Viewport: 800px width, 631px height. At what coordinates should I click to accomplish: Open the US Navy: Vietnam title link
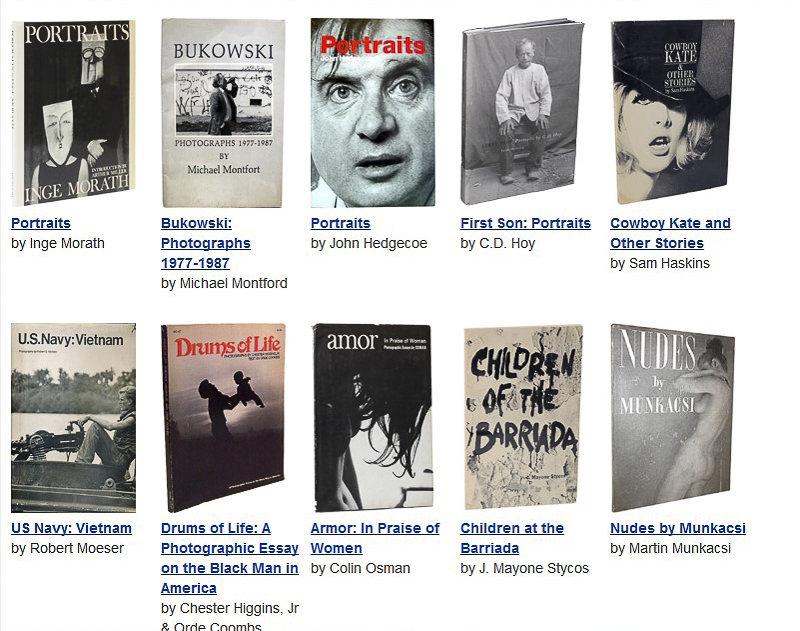[71, 528]
